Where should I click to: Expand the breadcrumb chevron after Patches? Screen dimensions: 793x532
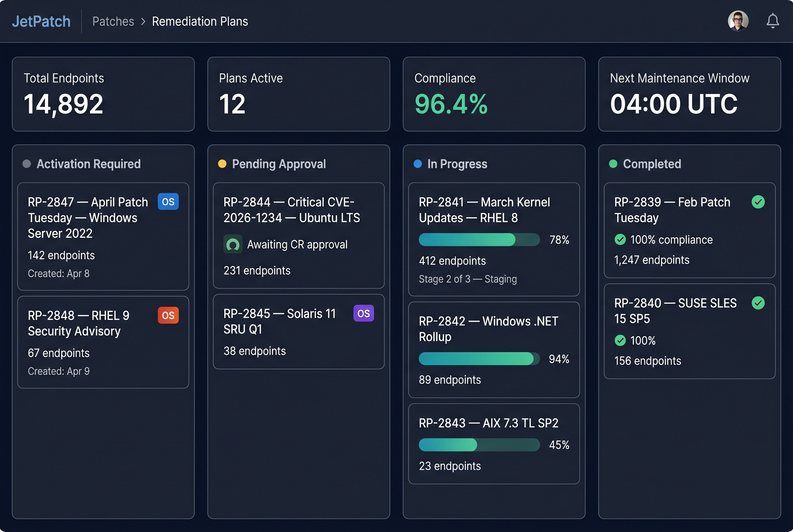(x=144, y=21)
